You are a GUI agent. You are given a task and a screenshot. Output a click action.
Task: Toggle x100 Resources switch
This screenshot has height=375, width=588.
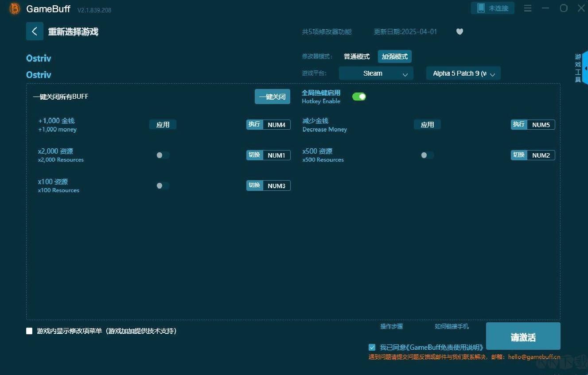pyautogui.click(x=163, y=186)
